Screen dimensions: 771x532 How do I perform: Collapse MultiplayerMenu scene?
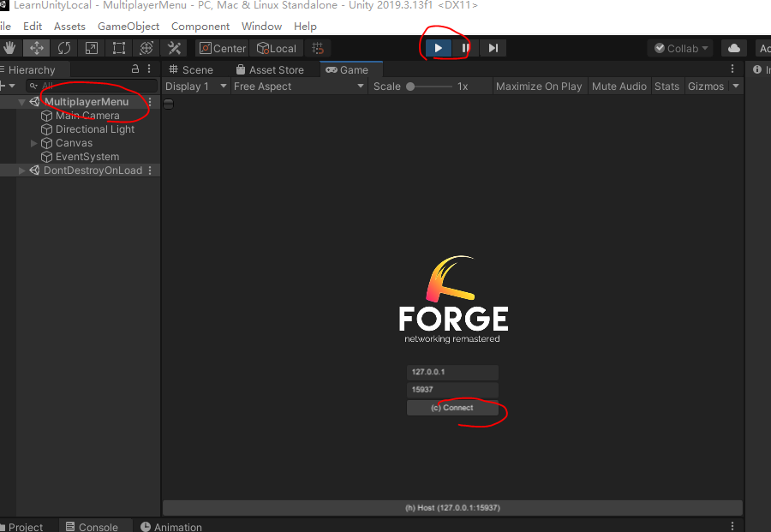tap(21, 102)
